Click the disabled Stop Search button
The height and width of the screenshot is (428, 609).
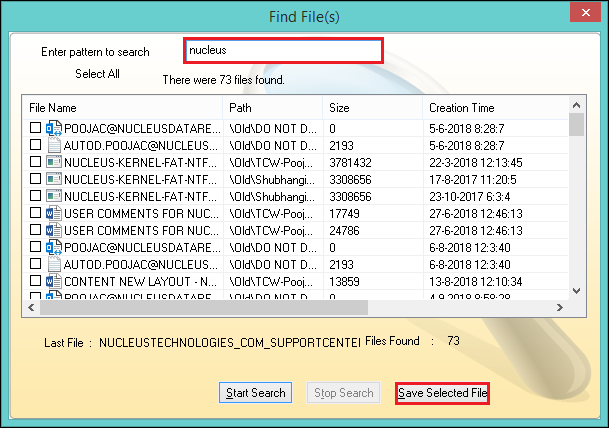[343, 393]
